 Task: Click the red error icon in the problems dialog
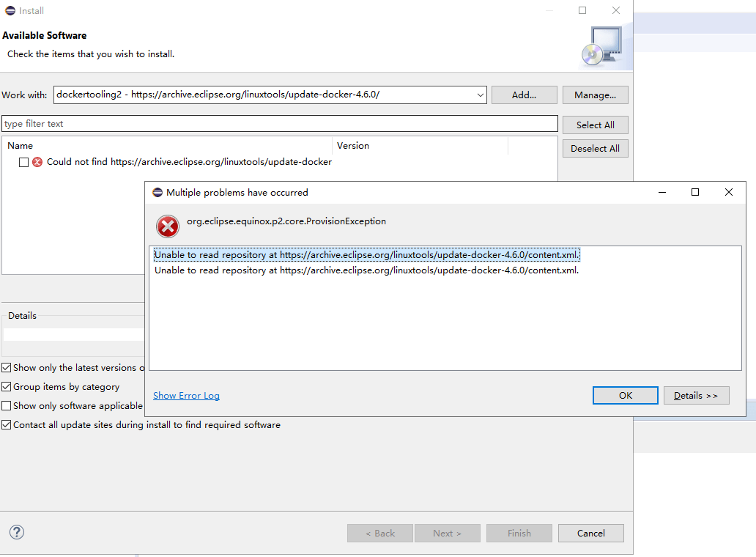coord(167,226)
